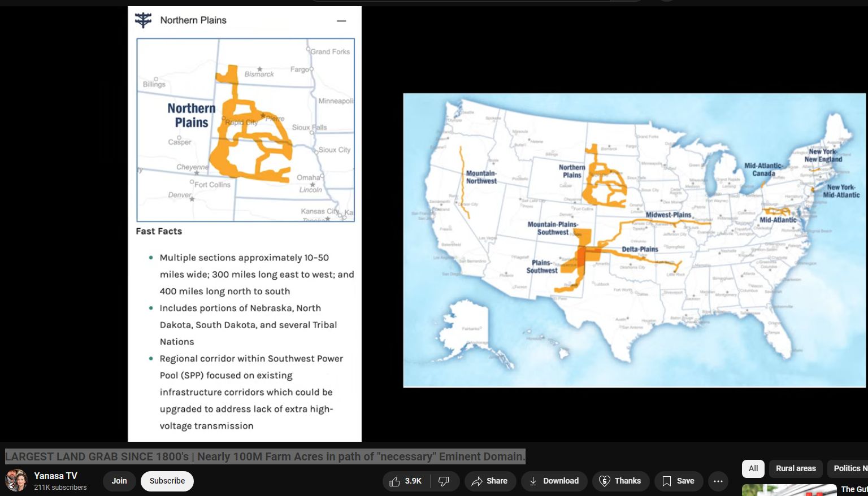Click Omaha on the Northern Plains map
Screen dimensions: 868x496
pos(309,177)
